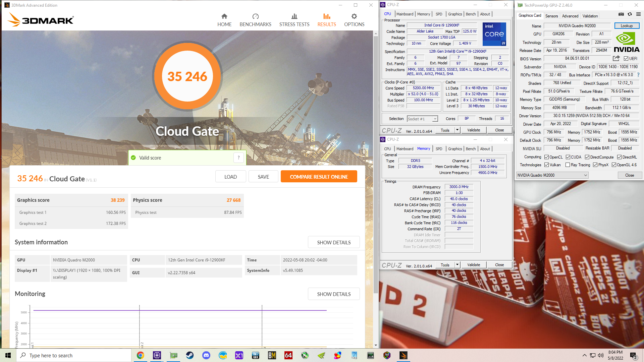Open the 3DMark HOME page
Screen dimensions: 644x362
pos(224,20)
